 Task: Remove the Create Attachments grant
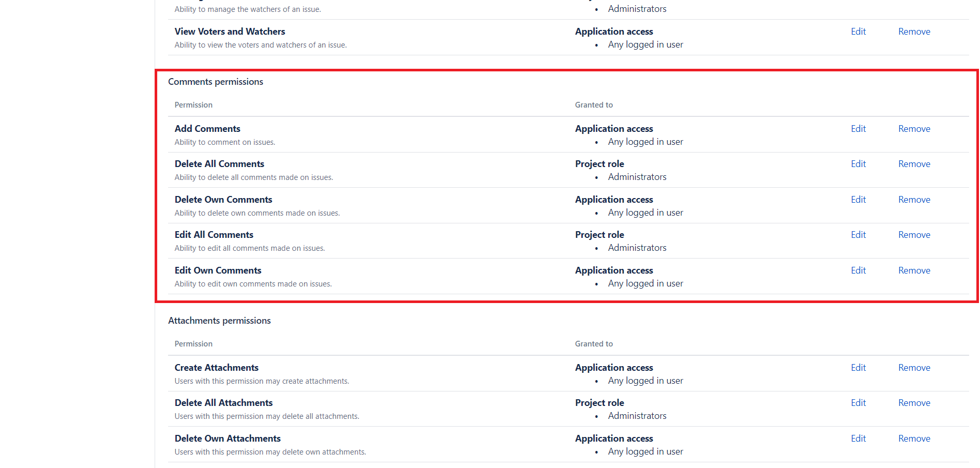click(x=914, y=368)
